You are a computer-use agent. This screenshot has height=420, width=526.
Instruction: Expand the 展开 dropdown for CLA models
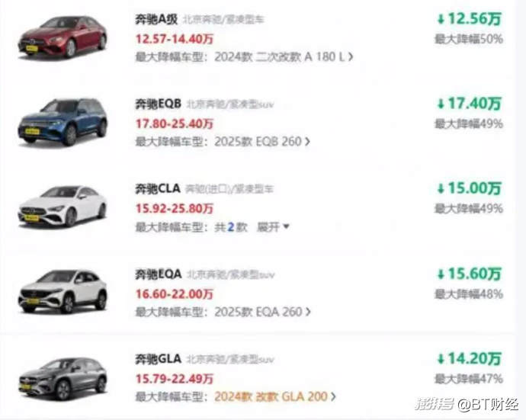tap(273, 227)
